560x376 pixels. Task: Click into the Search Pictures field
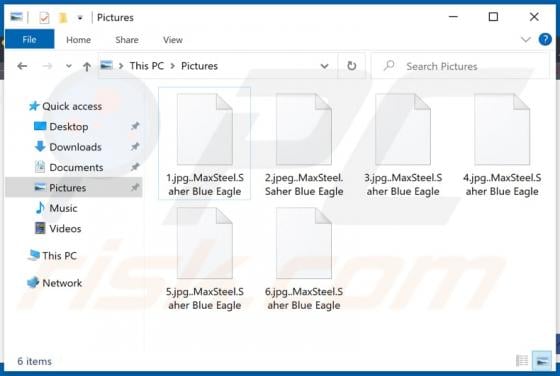(x=461, y=66)
